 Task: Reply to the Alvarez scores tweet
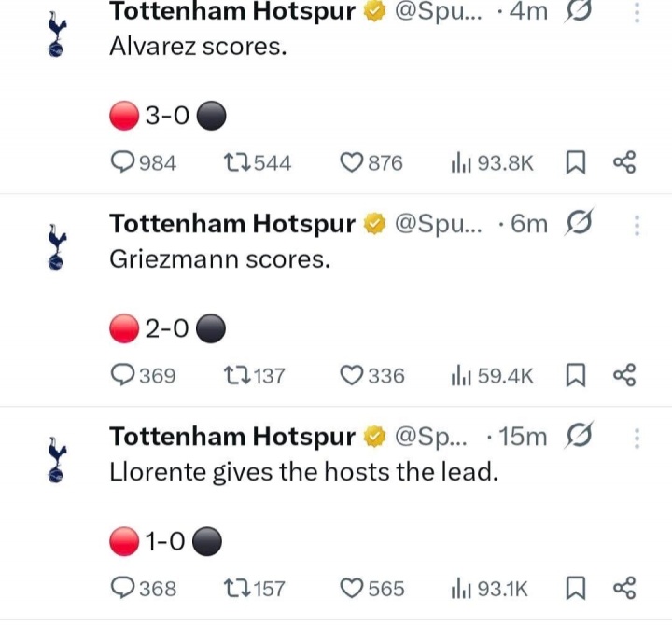(x=124, y=163)
